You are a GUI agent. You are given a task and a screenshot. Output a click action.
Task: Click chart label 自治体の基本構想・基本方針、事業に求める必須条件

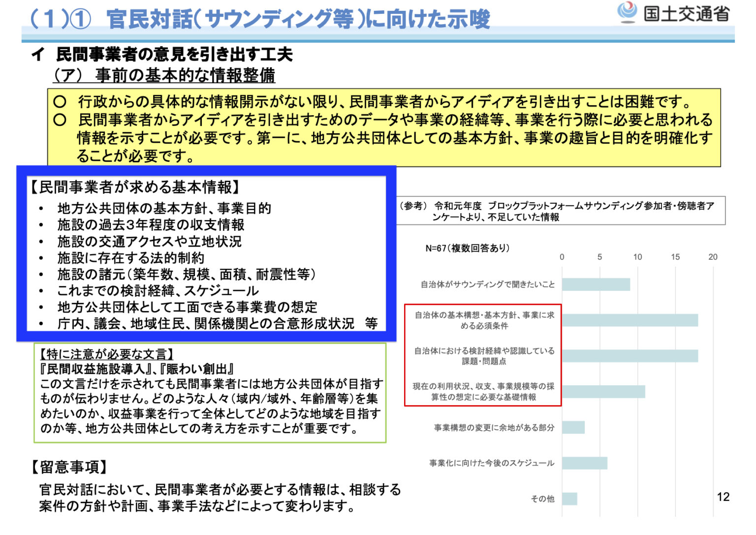click(x=484, y=320)
